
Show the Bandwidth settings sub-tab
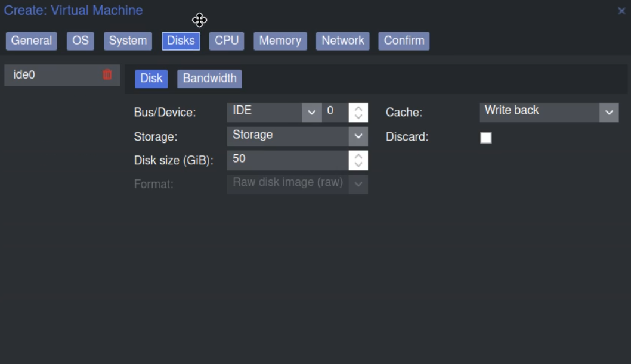[209, 79]
